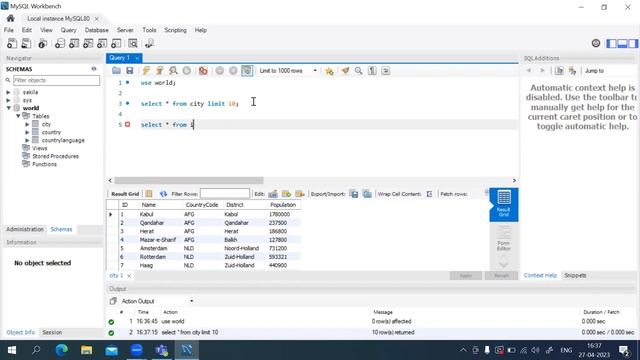Screen dimensions: 640x360
Task: Refresh the result grid data
Action: click(163, 194)
